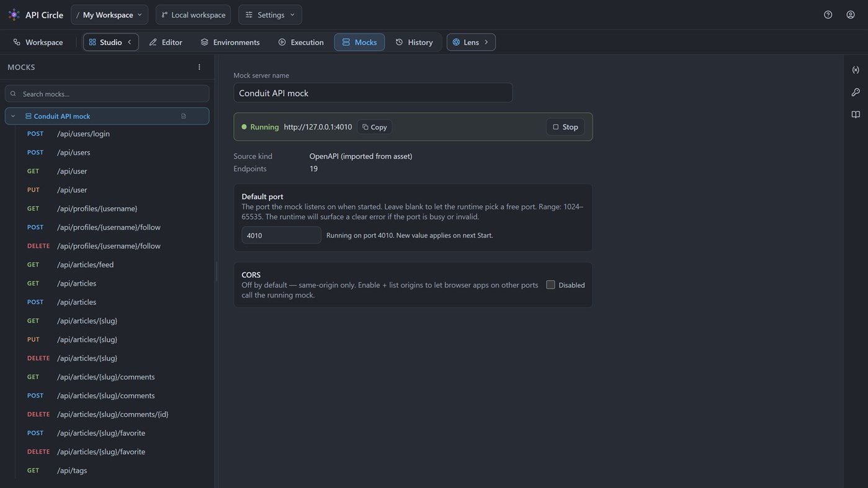Image resolution: width=868 pixels, height=488 pixels.
Task: Disable or enable the CORS checkbox
Action: (x=550, y=285)
